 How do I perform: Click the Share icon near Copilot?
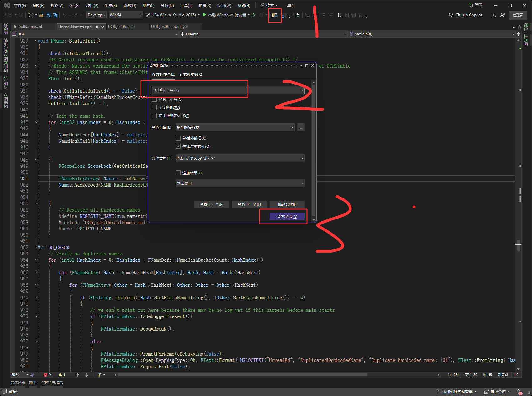tap(494, 15)
